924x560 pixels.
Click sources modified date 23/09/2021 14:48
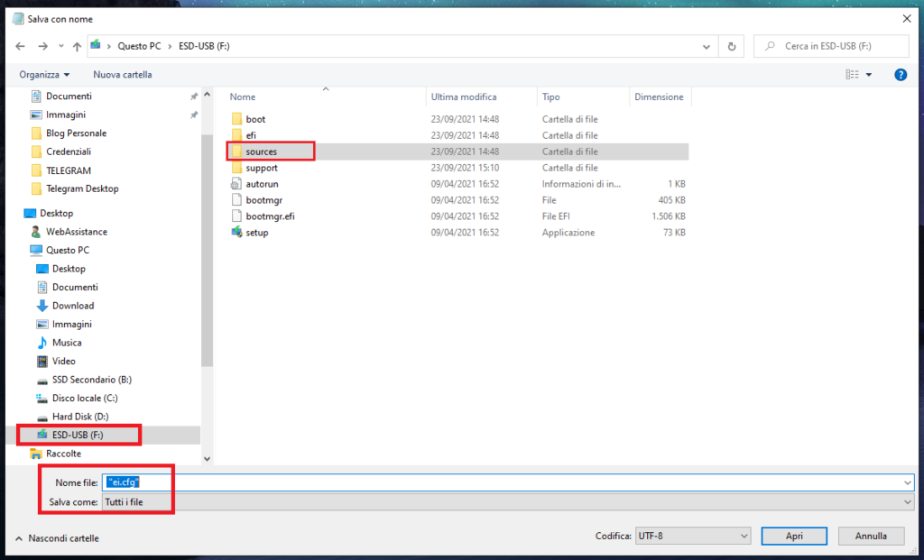(x=465, y=151)
